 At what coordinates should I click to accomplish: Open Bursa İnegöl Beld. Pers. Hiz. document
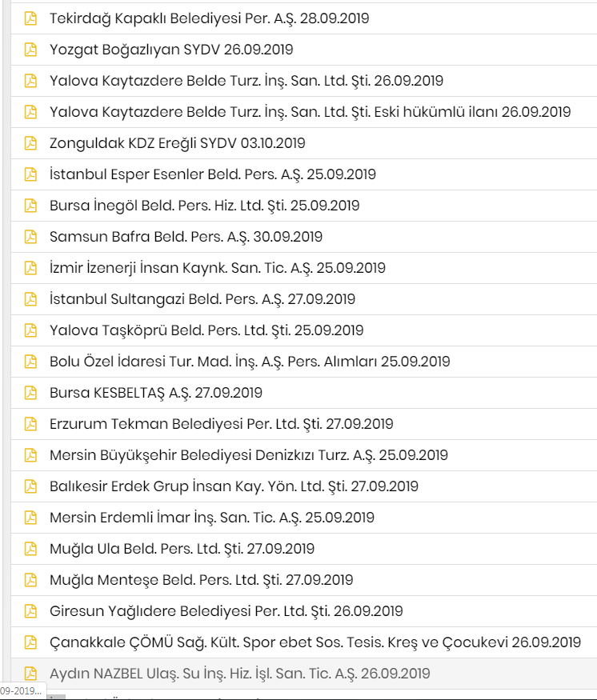click(x=205, y=206)
